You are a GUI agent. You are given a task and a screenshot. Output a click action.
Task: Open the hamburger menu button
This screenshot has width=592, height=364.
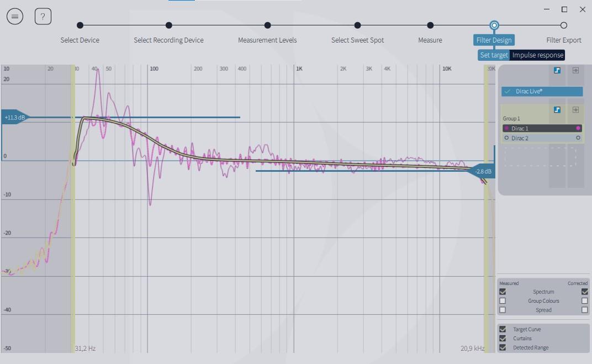pos(15,17)
